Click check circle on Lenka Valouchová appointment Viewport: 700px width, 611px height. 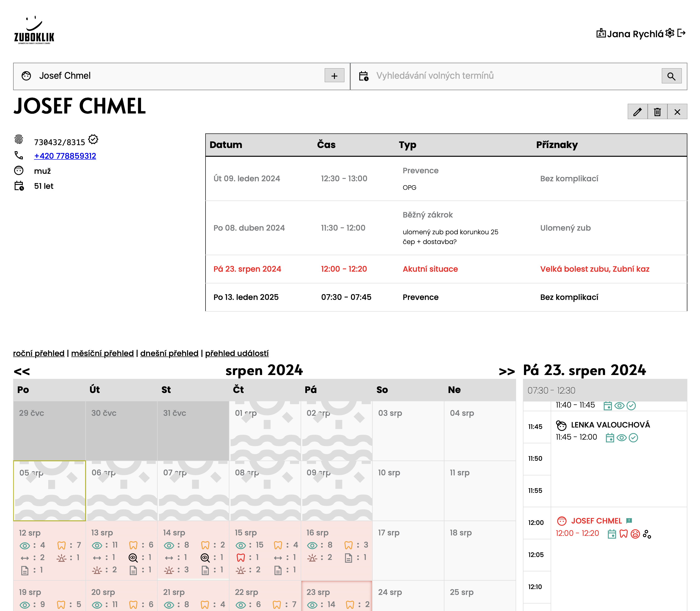coord(633,437)
